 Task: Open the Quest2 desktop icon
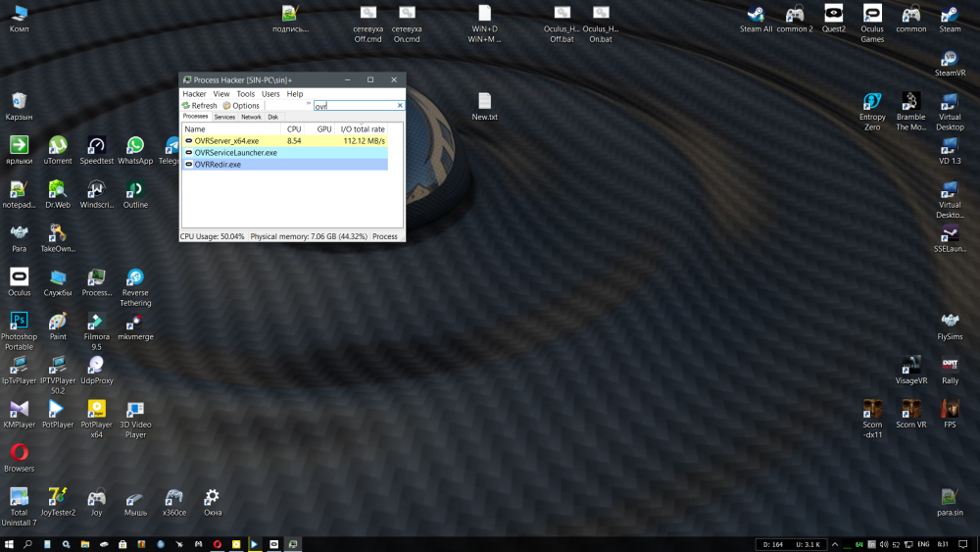833,18
